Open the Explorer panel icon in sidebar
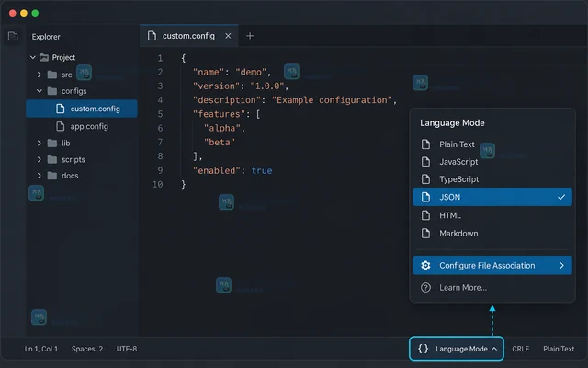 [13, 36]
